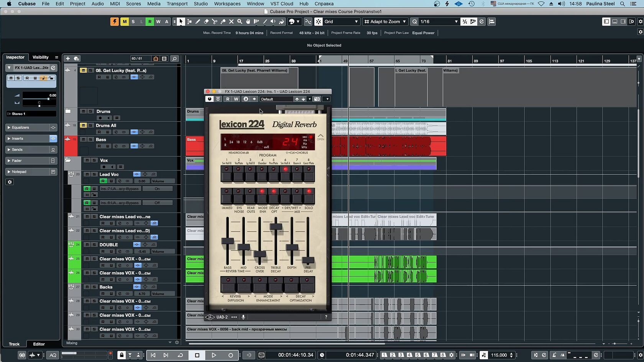644x362 pixels.
Task: Click the Constrain Delay Compensation lightning icon
Action: point(115,21)
